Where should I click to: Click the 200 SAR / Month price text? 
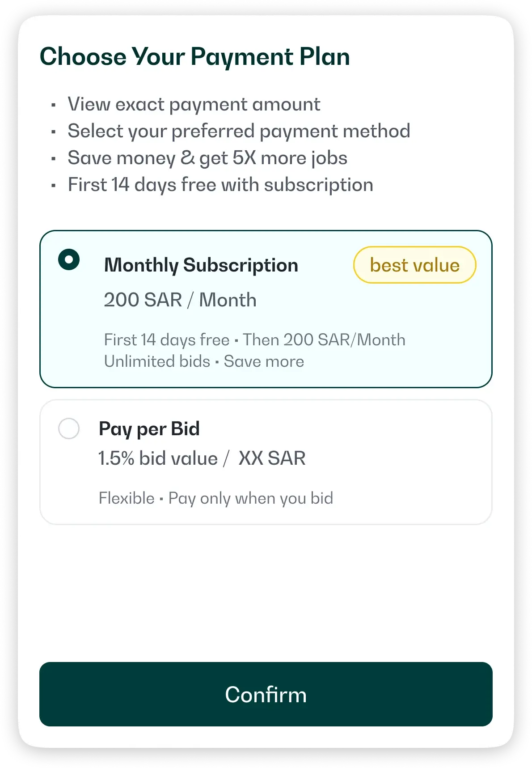180,300
